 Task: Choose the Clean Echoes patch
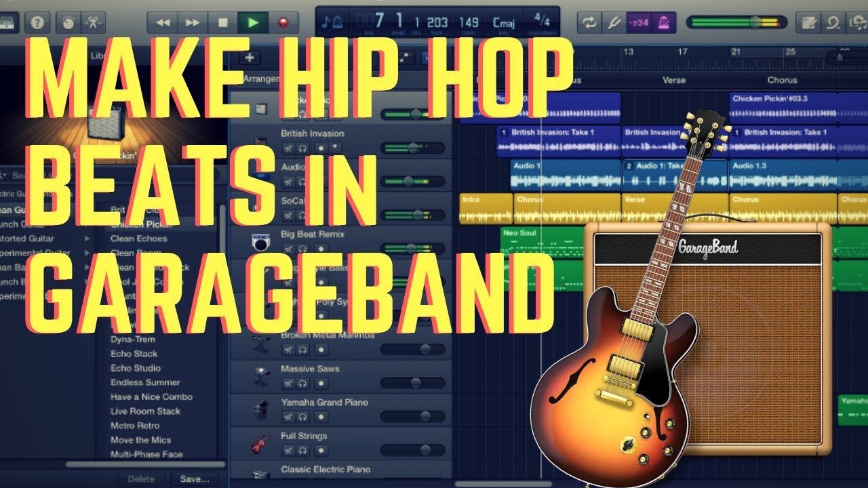pos(138,239)
